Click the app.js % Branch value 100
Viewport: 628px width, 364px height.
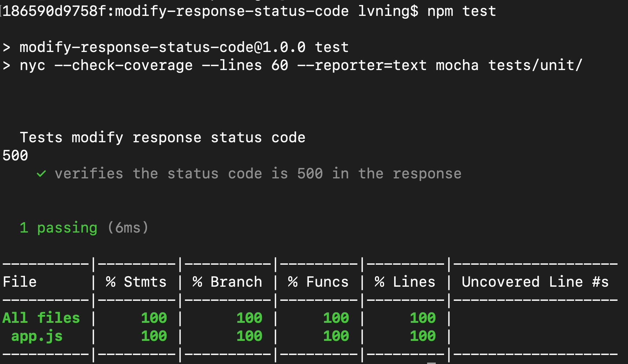pos(249,336)
